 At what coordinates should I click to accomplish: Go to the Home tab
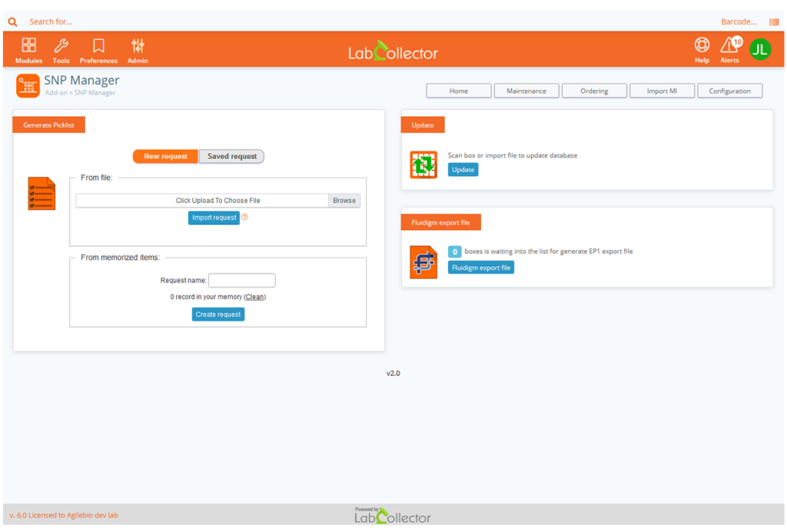(458, 91)
